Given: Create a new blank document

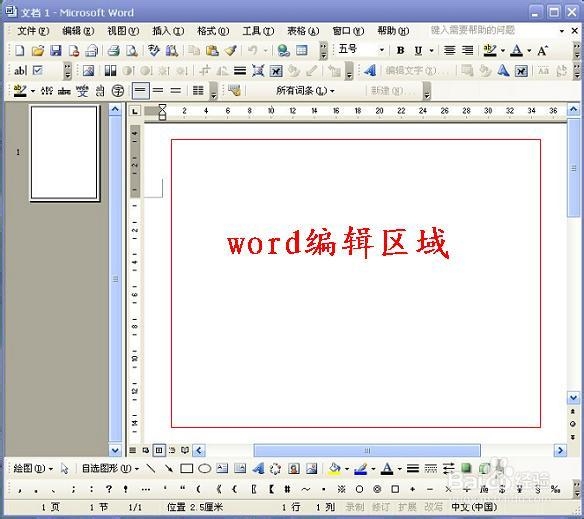Looking at the screenshot, I should (x=19, y=50).
